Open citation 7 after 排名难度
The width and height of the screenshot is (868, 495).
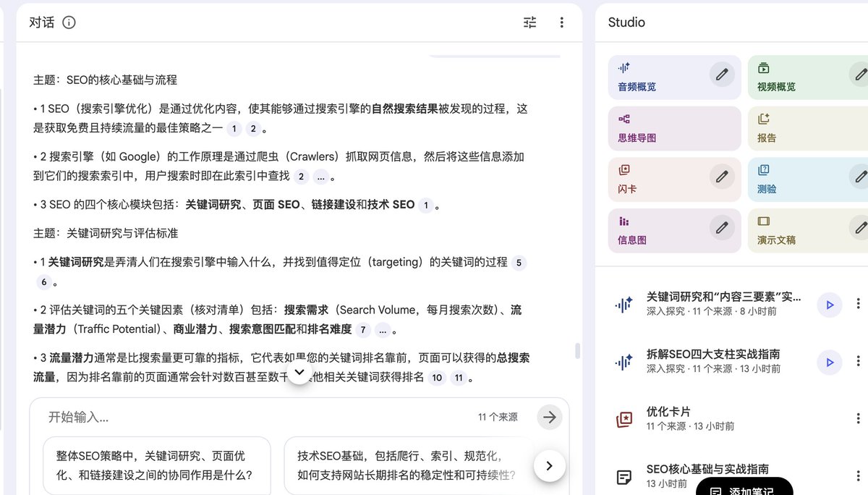coord(363,331)
